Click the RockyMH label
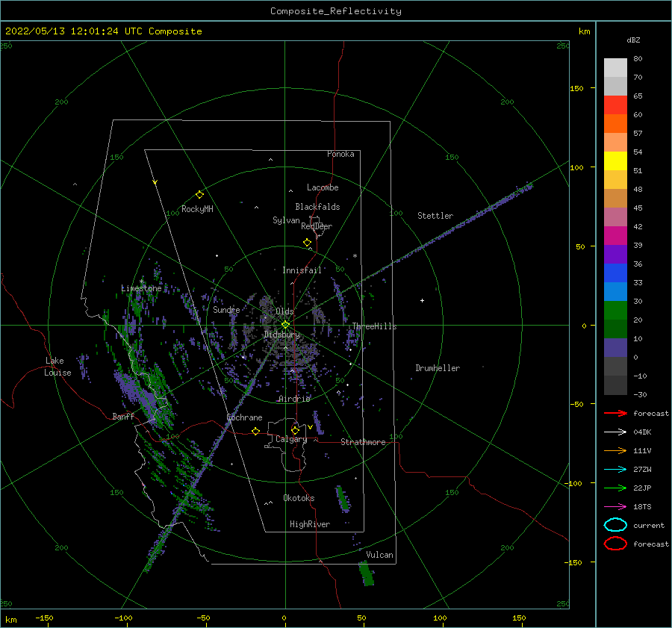 pyautogui.click(x=197, y=209)
